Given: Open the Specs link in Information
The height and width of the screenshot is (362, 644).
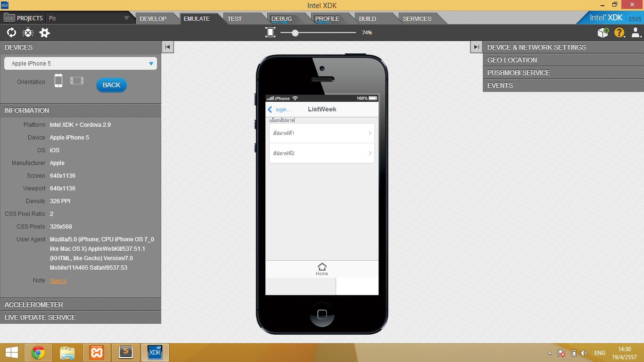Looking at the screenshot, I should click(58, 281).
